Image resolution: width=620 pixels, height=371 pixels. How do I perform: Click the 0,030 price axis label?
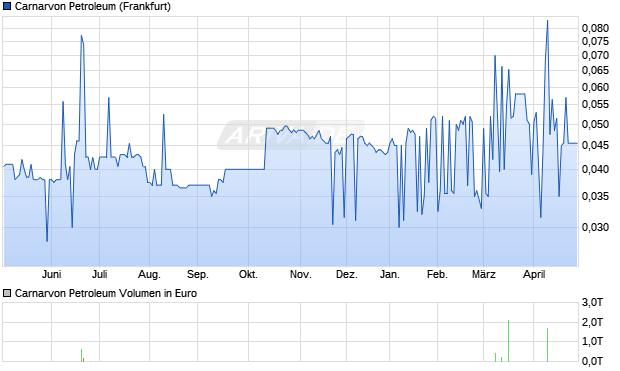[x=595, y=227]
